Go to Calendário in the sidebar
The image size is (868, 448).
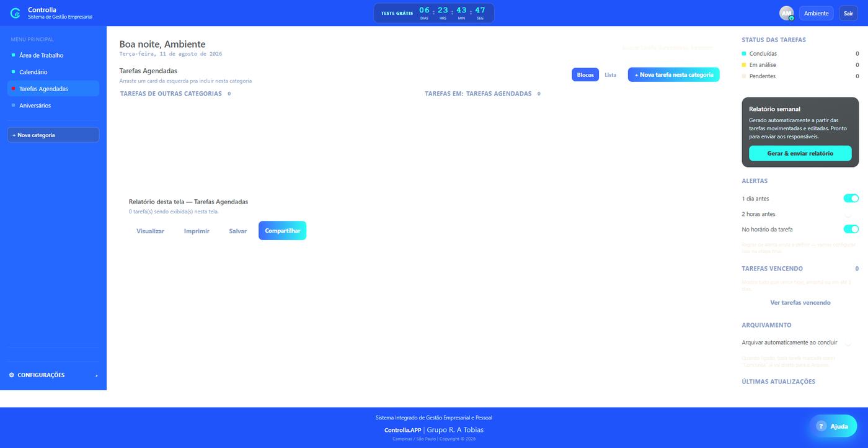53,72
